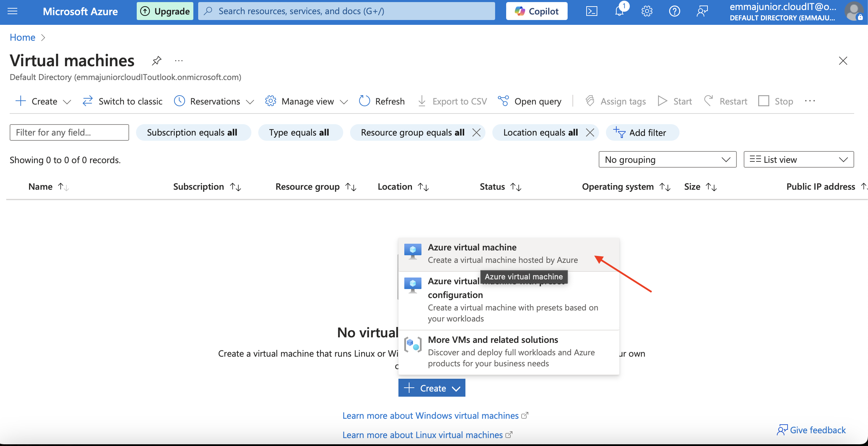Click Give feedback link
Screen dimensions: 868x446
(811, 430)
